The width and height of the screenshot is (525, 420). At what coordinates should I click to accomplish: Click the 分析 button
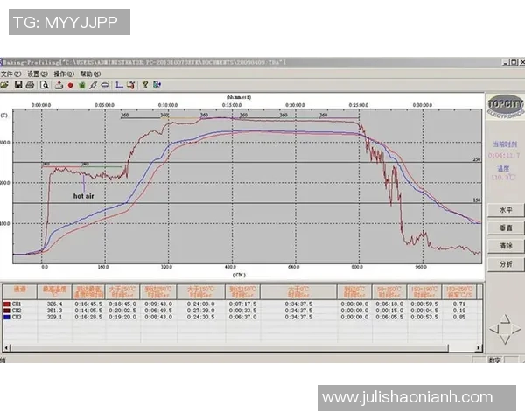[506, 264]
